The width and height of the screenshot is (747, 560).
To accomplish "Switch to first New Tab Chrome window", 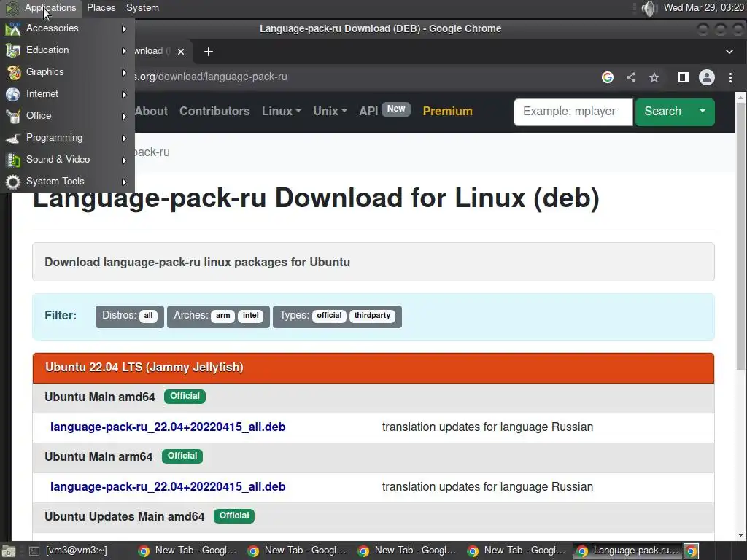I will click(x=187, y=551).
